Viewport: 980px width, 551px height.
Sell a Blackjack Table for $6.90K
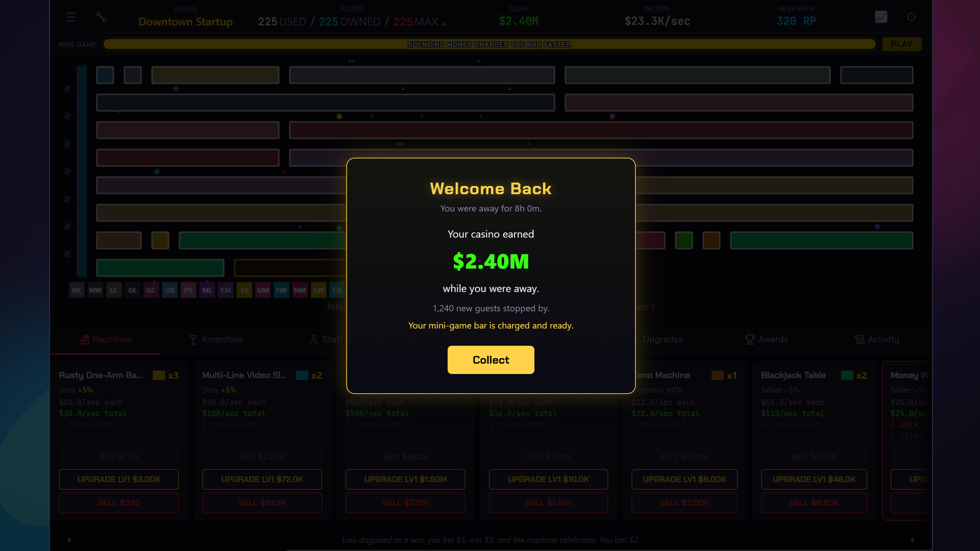[x=814, y=503]
